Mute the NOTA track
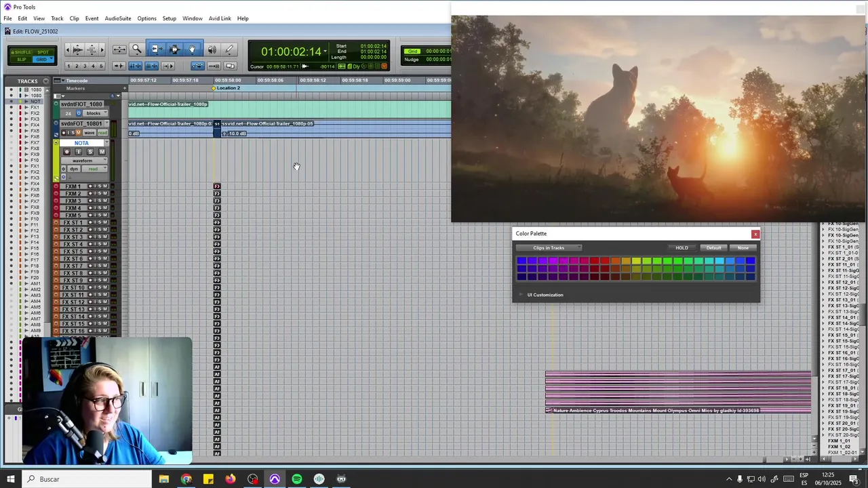Screen dimensions: 868x488 tap(102, 152)
